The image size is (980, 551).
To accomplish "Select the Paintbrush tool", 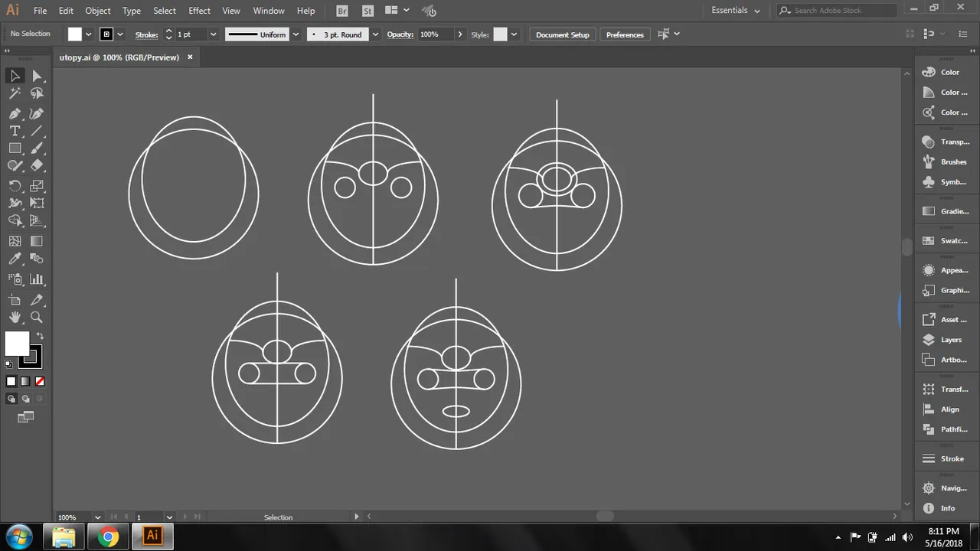I will pyautogui.click(x=37, y=148).
